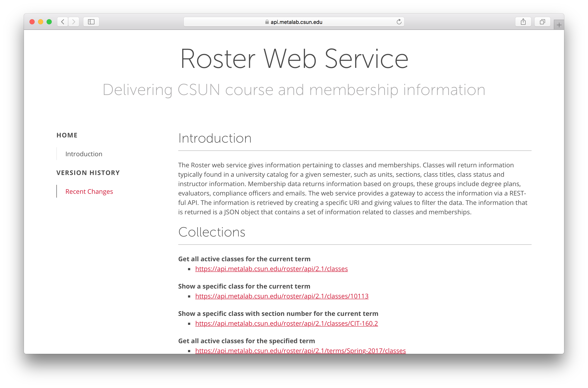Click the Collections section heading

[x=212, y=232]
